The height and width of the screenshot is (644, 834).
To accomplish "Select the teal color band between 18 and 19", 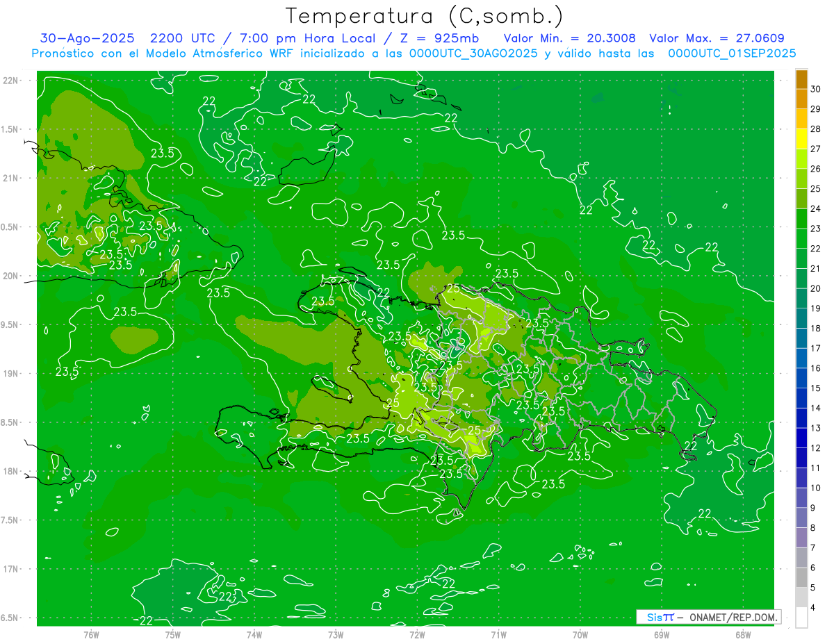I will pyautogui.click(x=801, y=318).
